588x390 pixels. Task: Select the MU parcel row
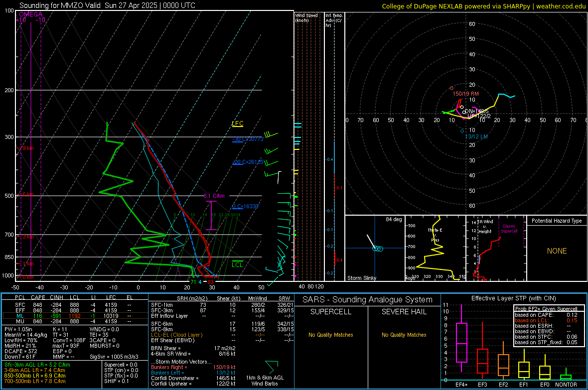click(x=75, y=321)
